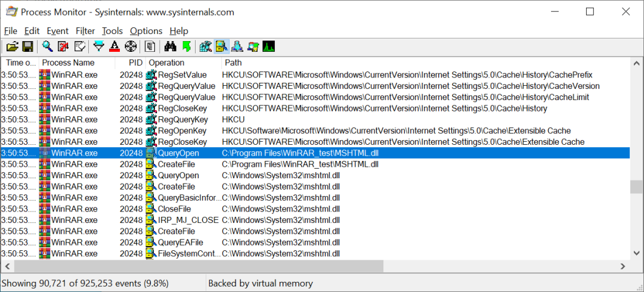Click the WinRAR icon in the RegQueryKey row
This screenshot has height=292, width=644.
click(44, 120)
